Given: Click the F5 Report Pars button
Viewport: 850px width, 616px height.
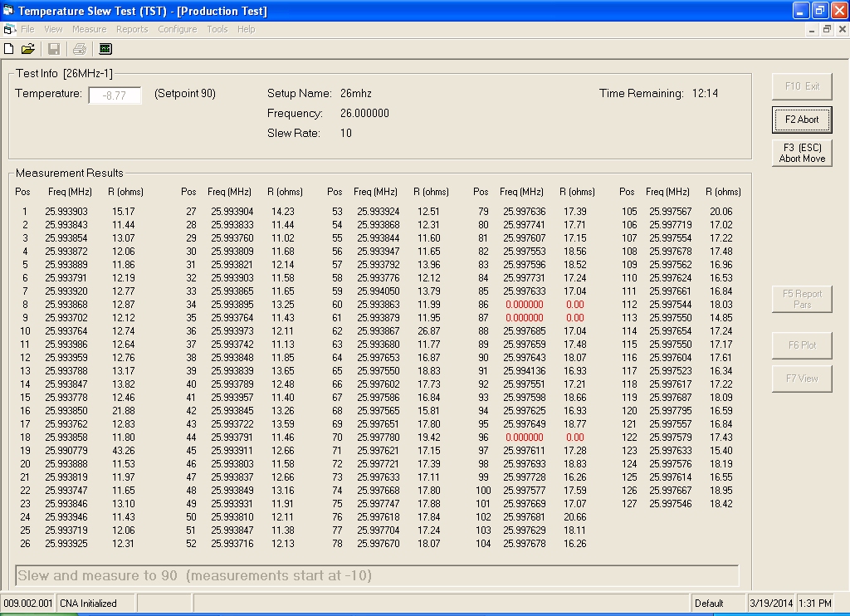Looking at the screenshot, I should 801,299.
